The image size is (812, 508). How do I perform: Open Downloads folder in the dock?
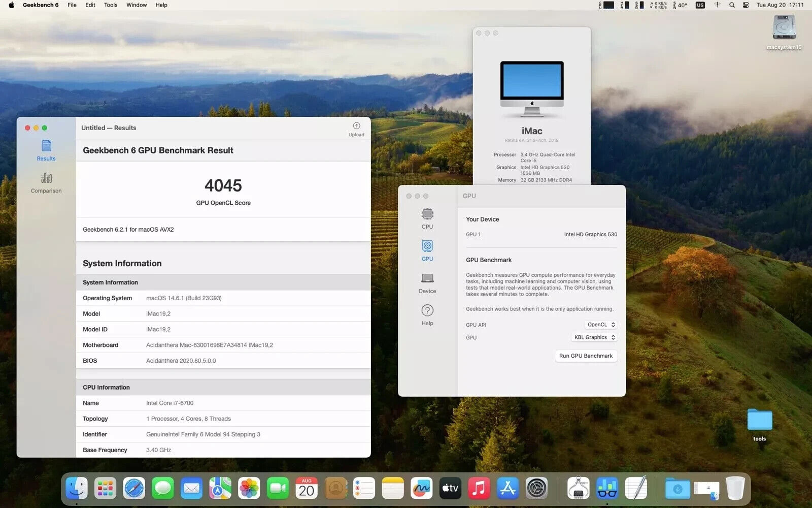point(678,489)
